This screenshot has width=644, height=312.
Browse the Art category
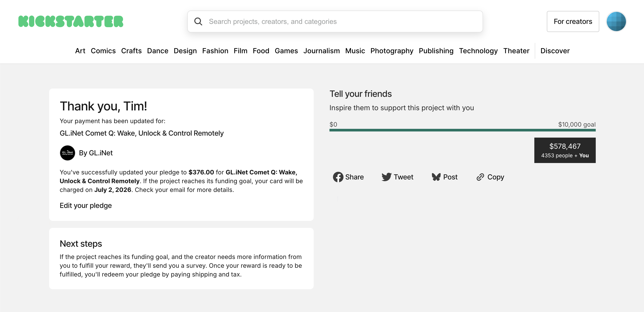[80, 51]
